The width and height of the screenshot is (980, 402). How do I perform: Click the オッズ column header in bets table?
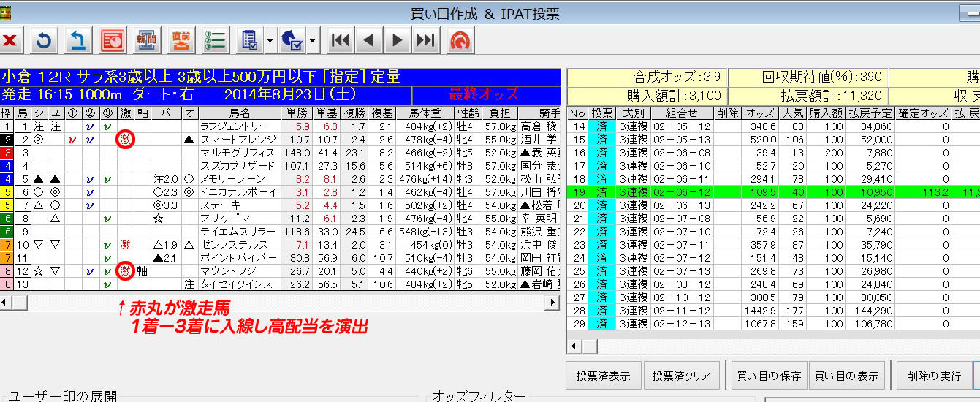[x=760, y=113]
